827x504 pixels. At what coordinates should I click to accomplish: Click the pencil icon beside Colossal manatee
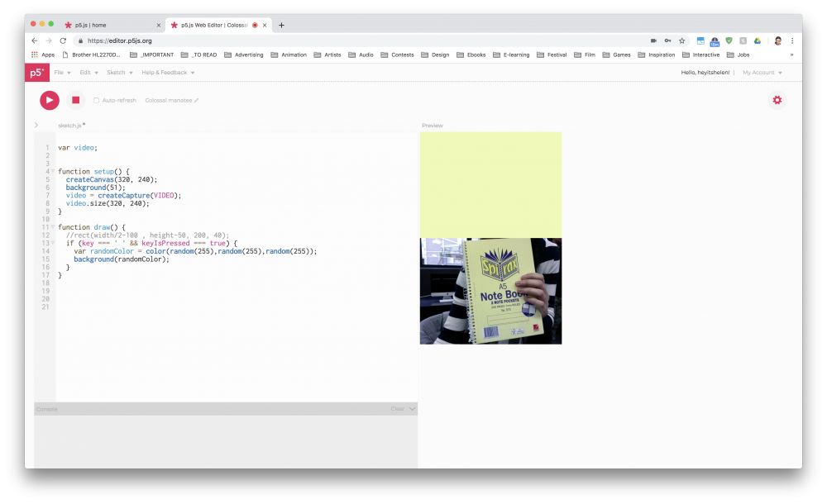(x=197, y=101)
